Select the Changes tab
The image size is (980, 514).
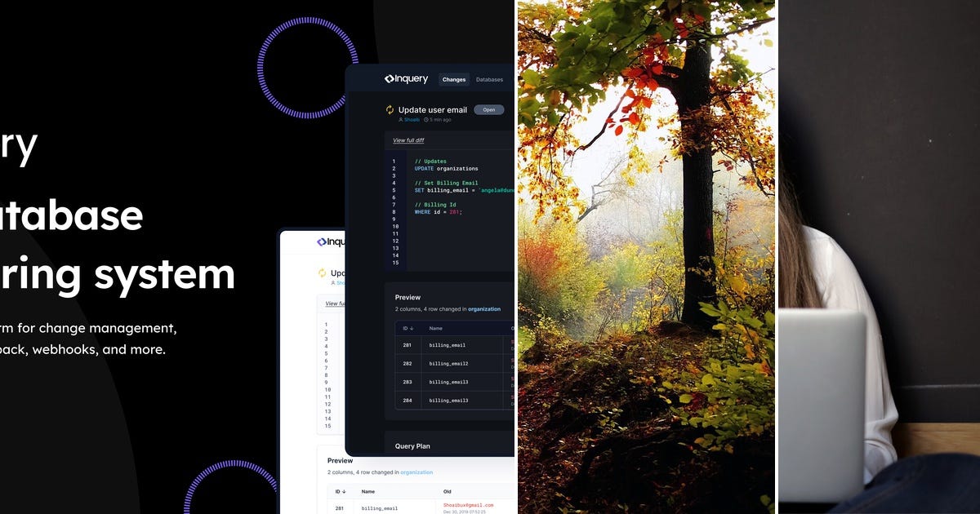coord(454,80)
